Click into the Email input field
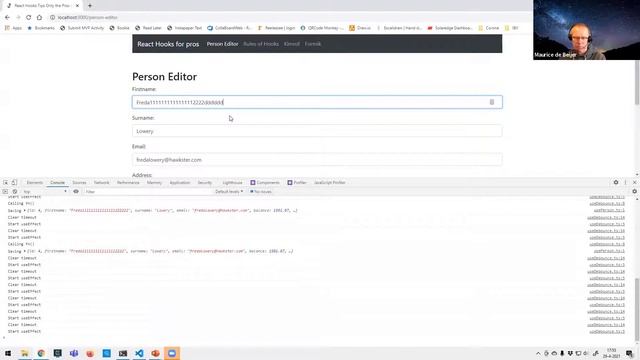The height and width of the screenshot is (360, 640). click(x=317, y=160)
